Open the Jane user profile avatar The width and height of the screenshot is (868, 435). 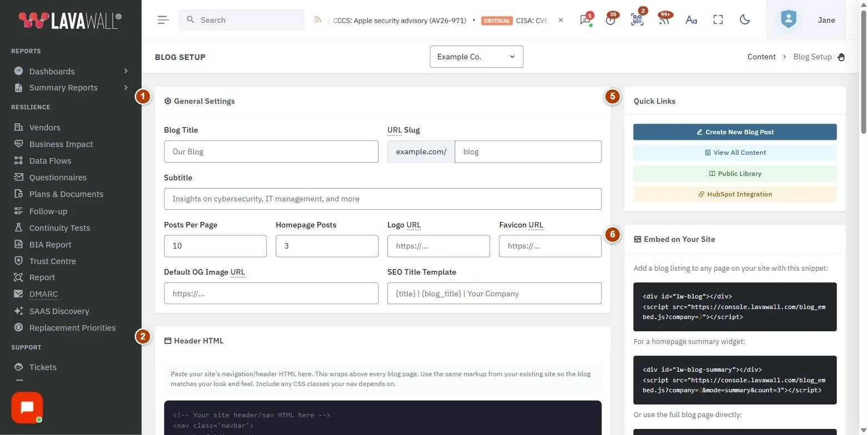click(788, 20)
